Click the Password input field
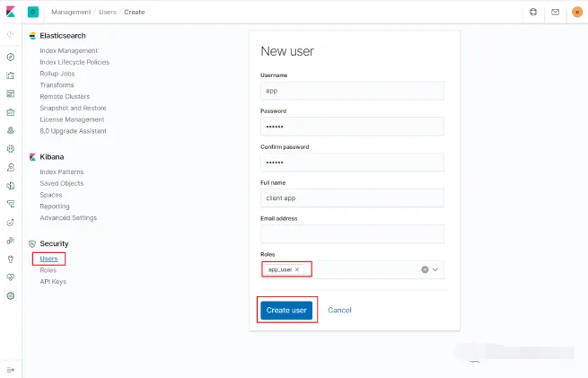Viewport: 588px width, 378px height. pyautogui.click(x=352, y=127)
